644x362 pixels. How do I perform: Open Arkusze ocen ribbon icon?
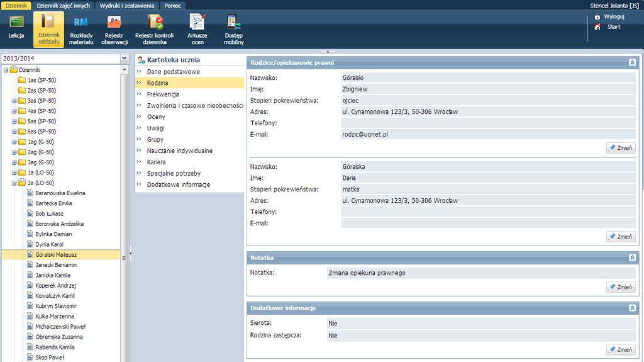coord(197,22)
